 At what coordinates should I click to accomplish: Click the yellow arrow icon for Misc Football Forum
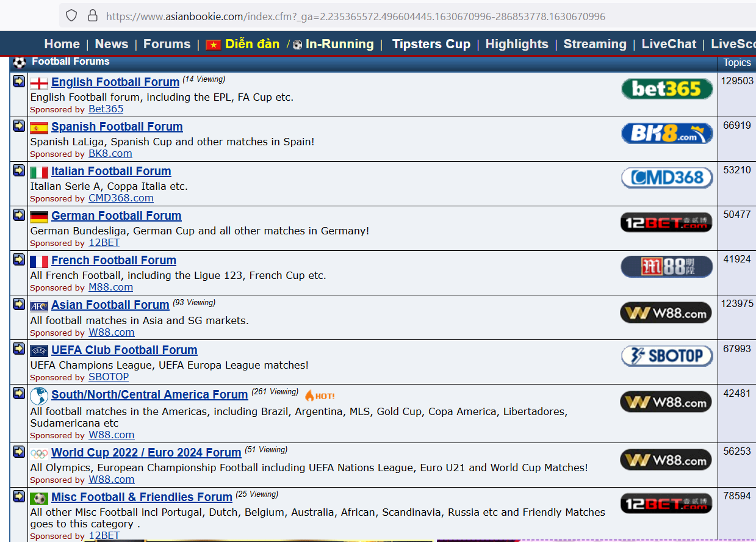coord(19,496)
